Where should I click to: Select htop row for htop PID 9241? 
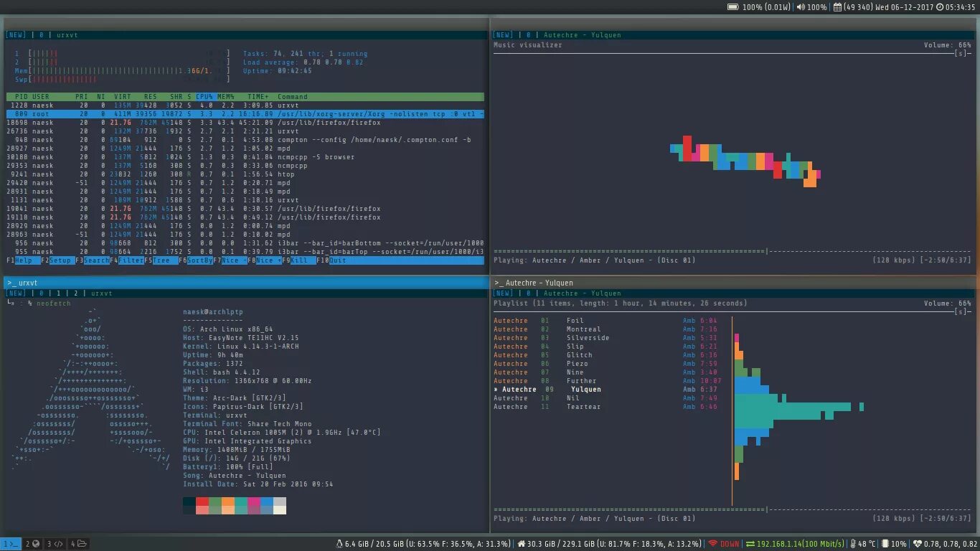245,174
